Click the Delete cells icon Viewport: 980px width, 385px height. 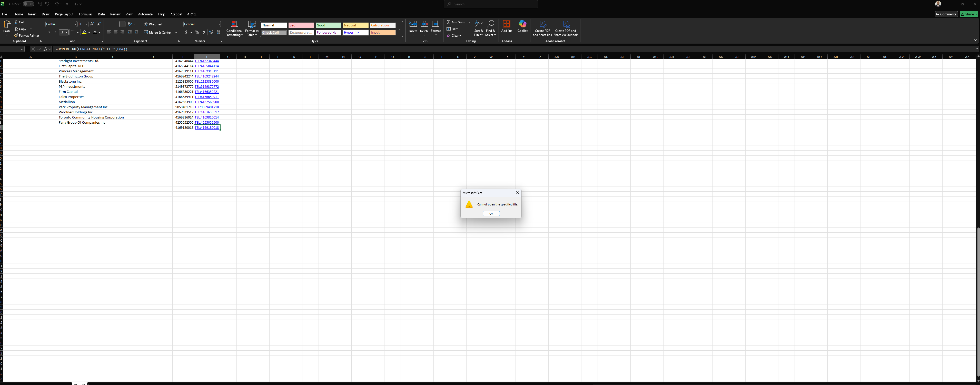[424, 24]
